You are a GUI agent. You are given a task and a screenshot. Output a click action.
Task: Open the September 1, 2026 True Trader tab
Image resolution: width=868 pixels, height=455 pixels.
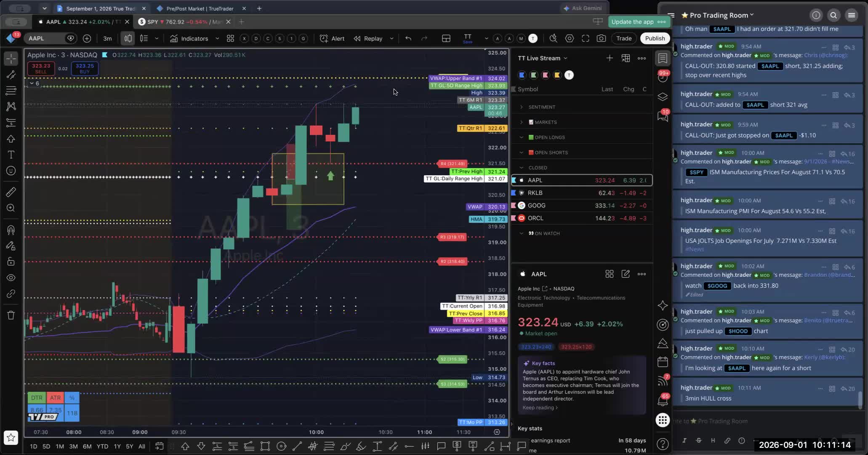coord(101,8)
